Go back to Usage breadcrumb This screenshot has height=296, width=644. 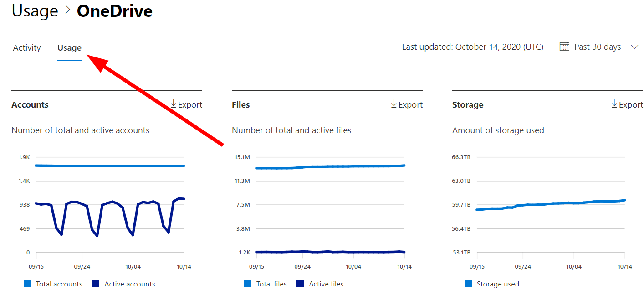(35, 10)
